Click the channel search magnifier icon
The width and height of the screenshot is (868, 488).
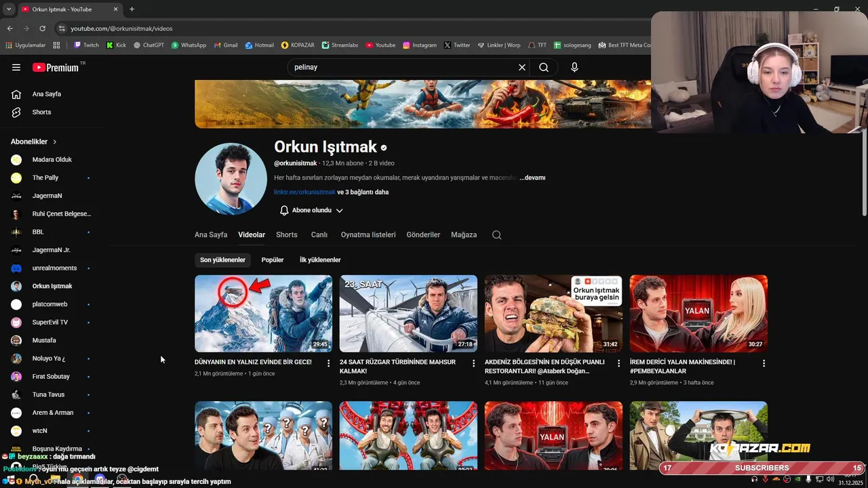[496, 235]
